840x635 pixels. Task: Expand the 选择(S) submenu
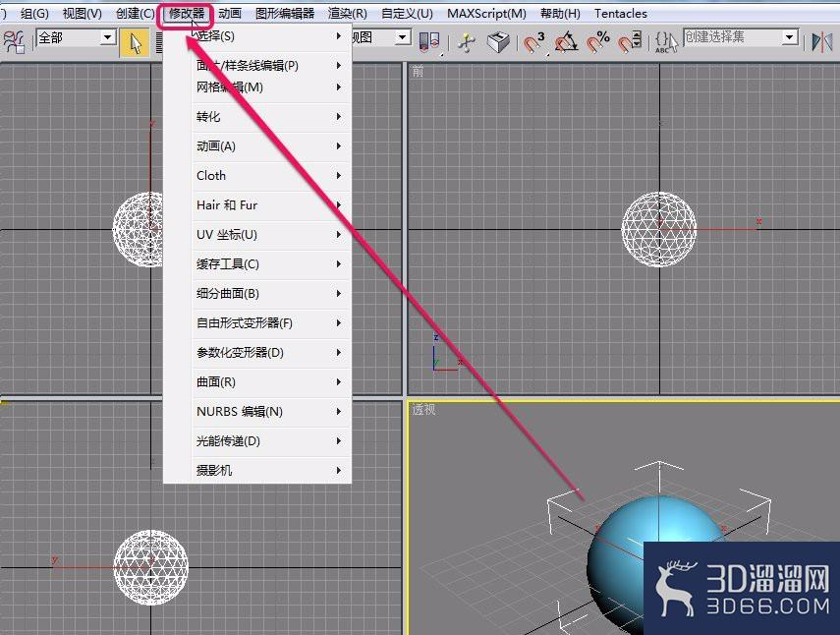[x=257, y=36]
